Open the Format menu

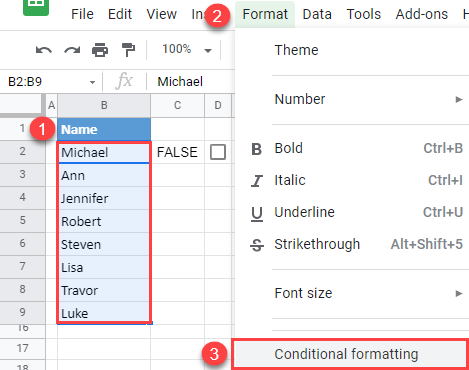(265, 14)
